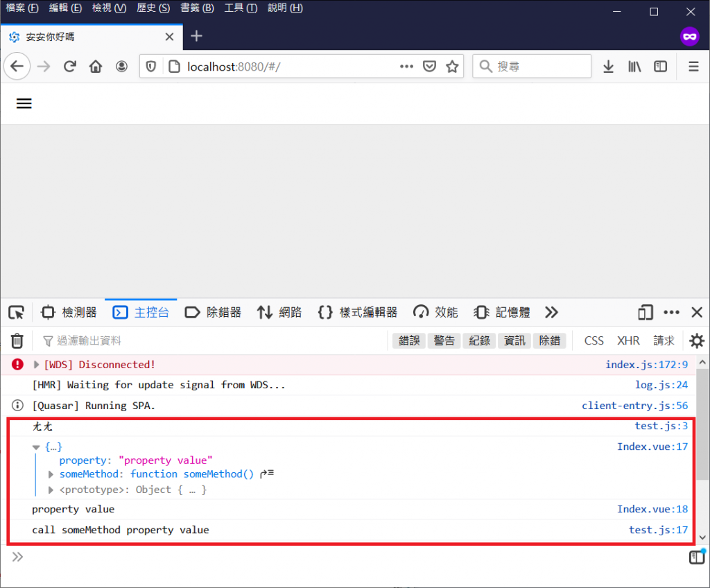Open the 歷史 (S) menu
Screen dimensions: 710x588
coord(153,8)
